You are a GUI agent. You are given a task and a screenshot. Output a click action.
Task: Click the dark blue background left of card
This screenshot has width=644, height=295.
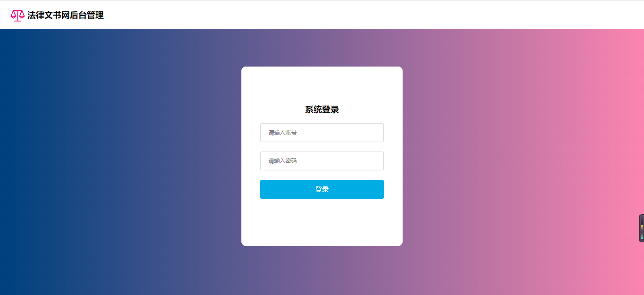[x=118, y=160]
